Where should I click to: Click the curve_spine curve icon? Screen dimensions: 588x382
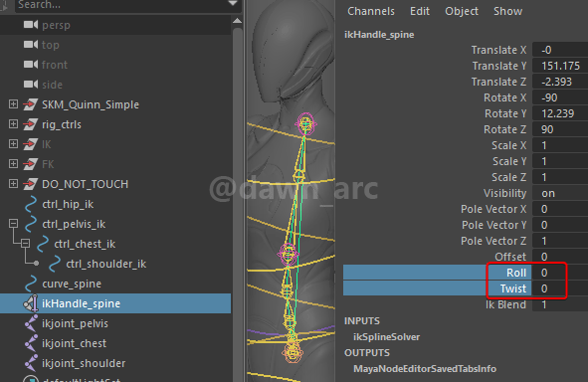[31, 284]
